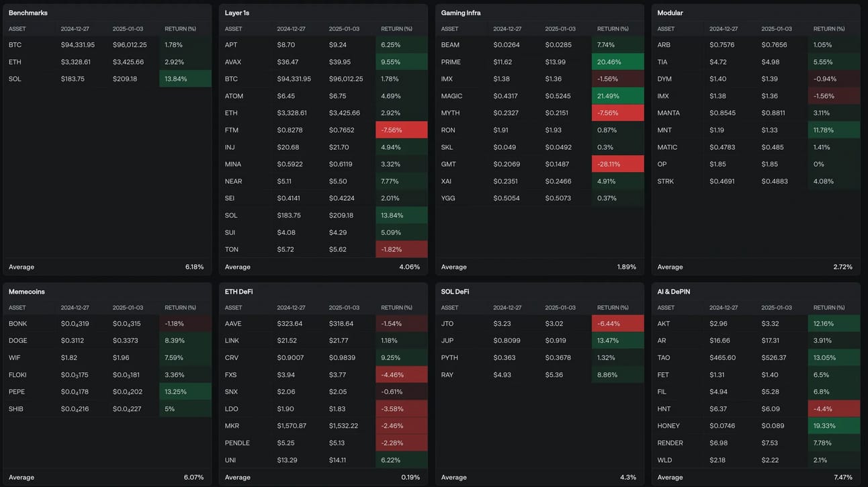
Task: Click the 2025-01-03 header in Layer 1s
Action: tap(344, 29)
